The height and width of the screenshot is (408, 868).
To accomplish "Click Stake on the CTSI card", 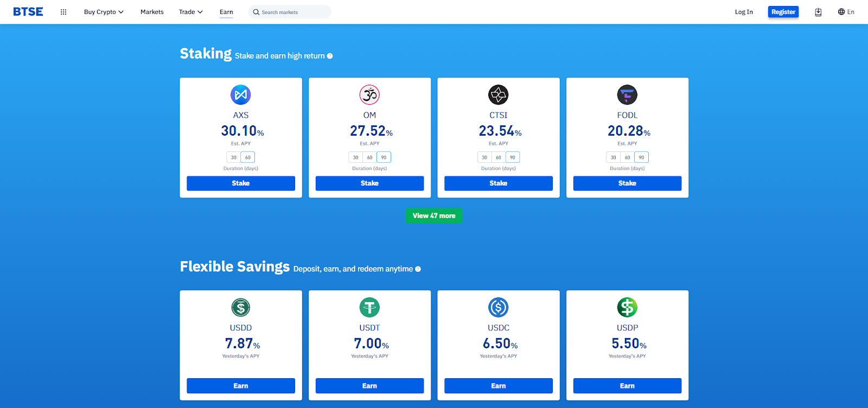I will point(499,183).
